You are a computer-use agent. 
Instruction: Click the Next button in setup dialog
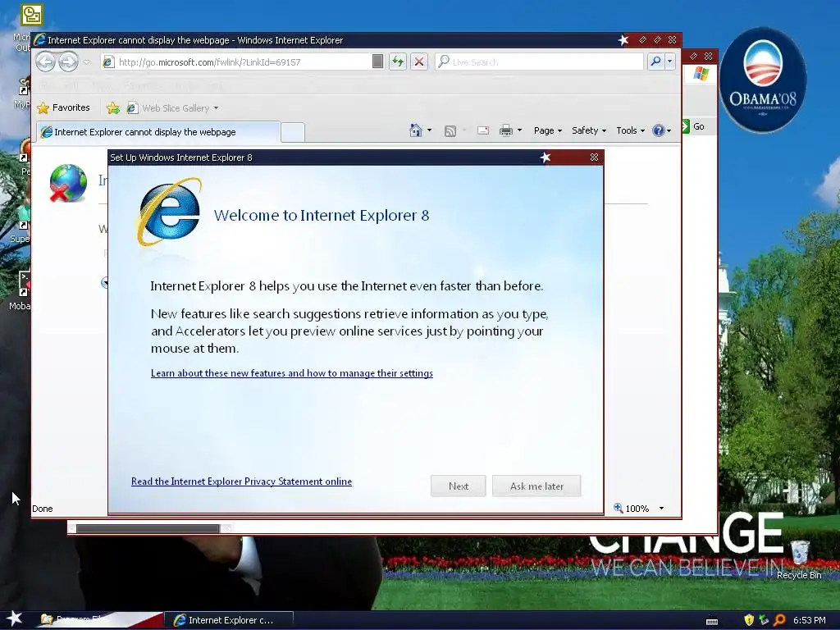tap(458, 486)
